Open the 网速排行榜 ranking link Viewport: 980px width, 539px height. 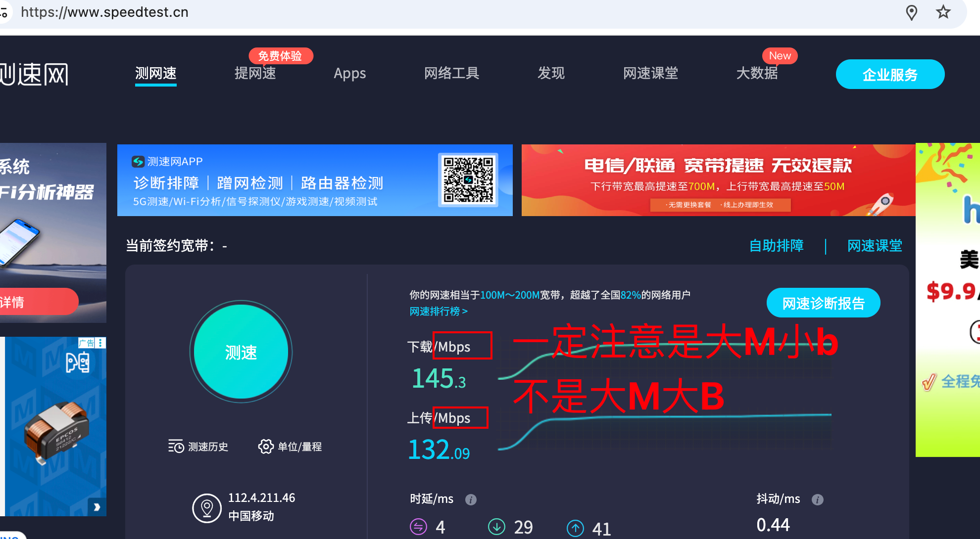point(438,312)
